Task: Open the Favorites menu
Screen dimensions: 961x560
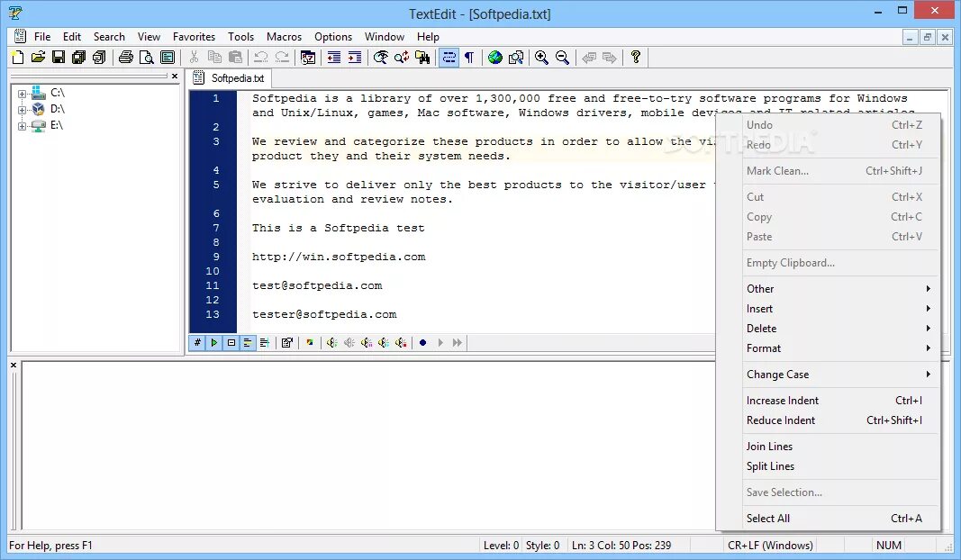Action: coord(194,37)
